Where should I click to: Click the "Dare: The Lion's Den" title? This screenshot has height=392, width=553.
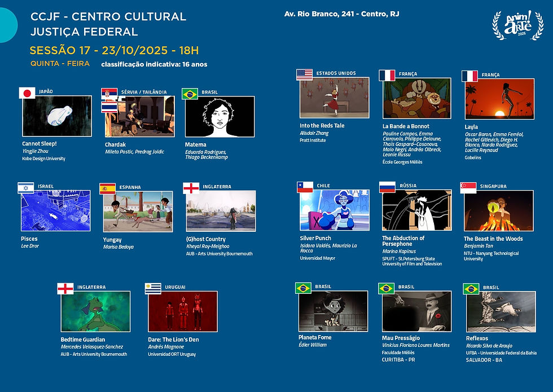click(x=174, y=340)
